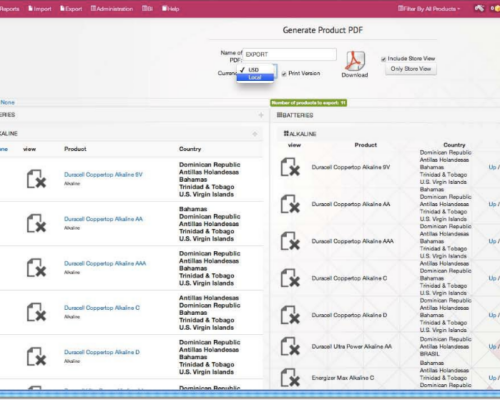This screenshot has width=500, height=400.
Task: Click the None selection link
Action: click(7, 102)
